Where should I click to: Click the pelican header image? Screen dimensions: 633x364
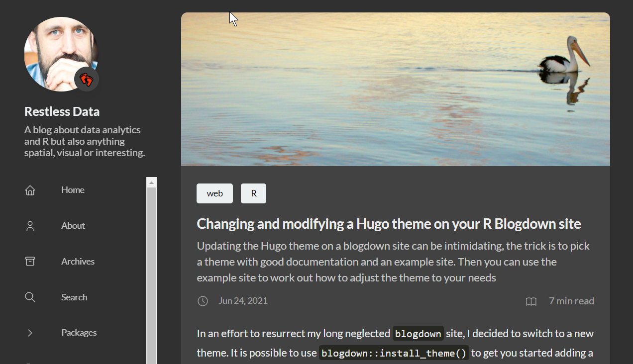pos(395,89)
